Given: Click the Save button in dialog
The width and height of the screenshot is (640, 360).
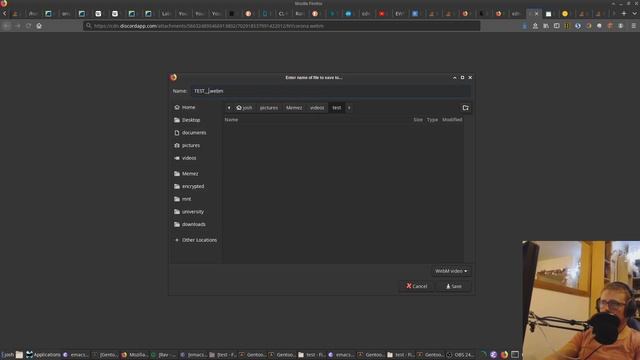Looking at the screenshot, I should [454, 286].
